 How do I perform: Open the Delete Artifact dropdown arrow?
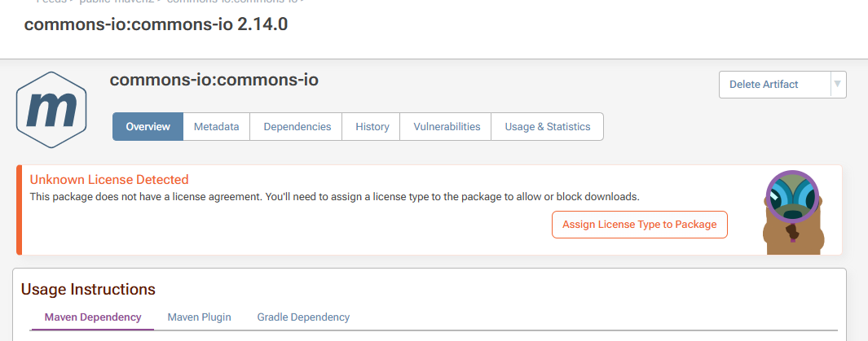point(837,85)
